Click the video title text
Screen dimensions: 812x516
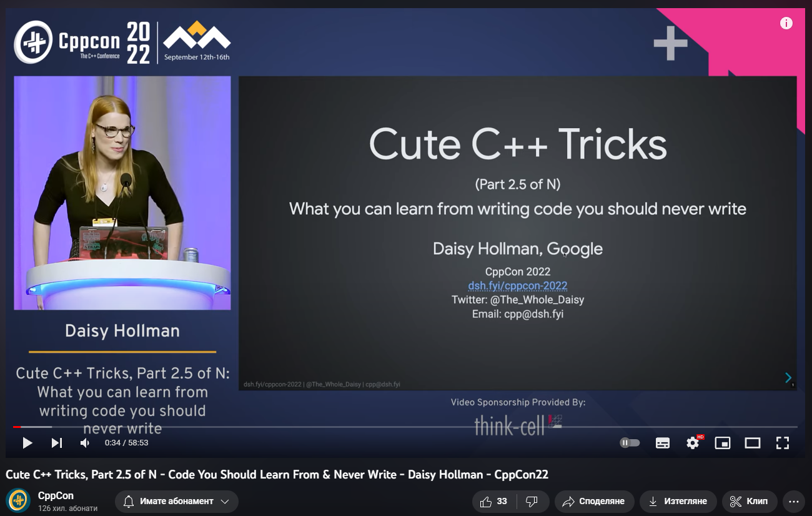coord(277,475)
